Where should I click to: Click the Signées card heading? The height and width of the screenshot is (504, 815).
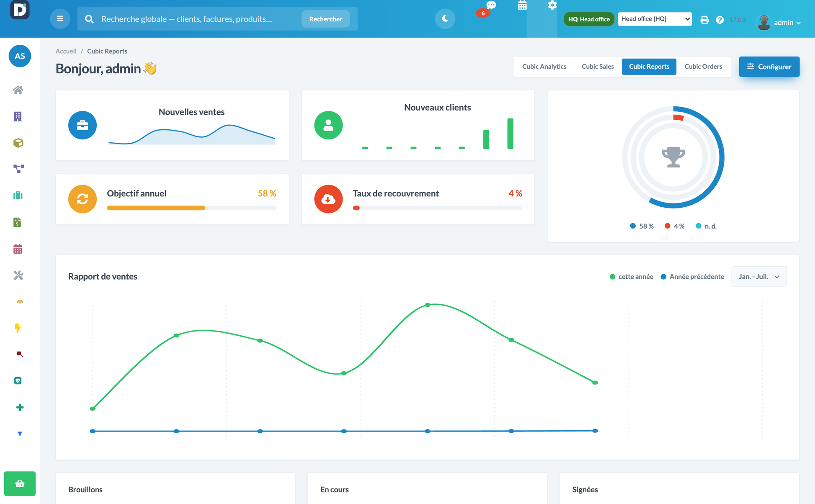585,489
